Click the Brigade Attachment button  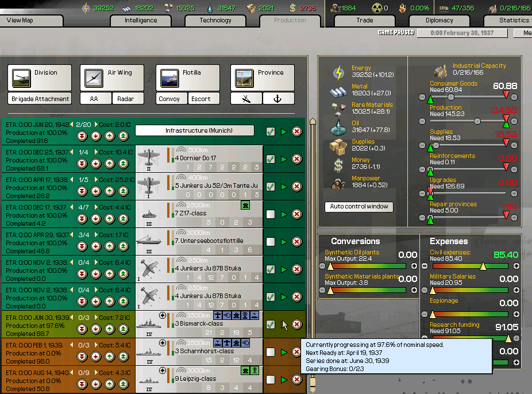40,99
